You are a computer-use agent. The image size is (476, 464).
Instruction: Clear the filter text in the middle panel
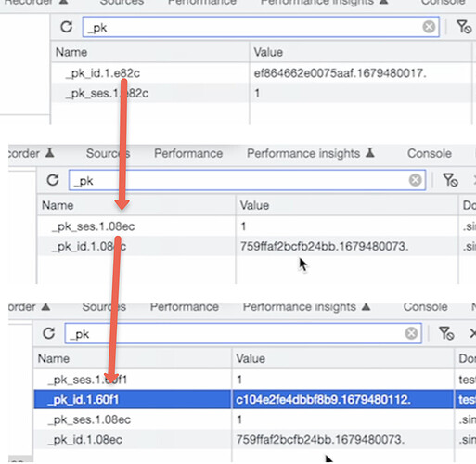(x=415, y=180)
